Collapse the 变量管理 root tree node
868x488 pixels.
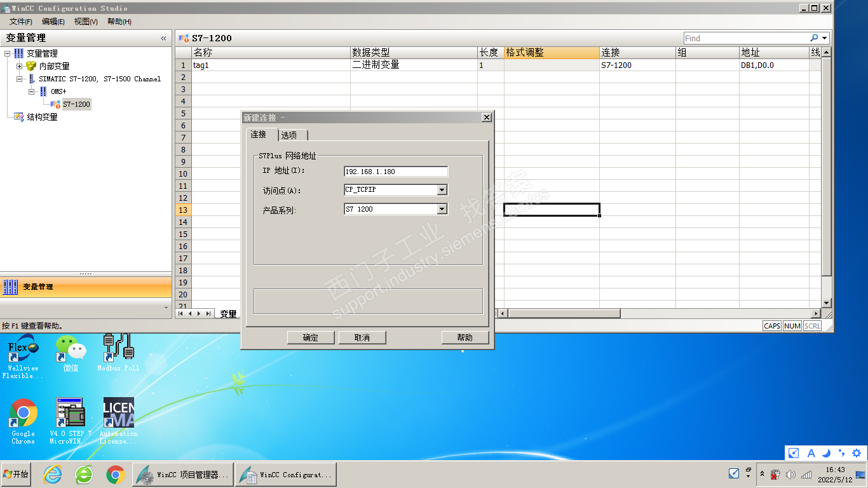pos(7,53)
